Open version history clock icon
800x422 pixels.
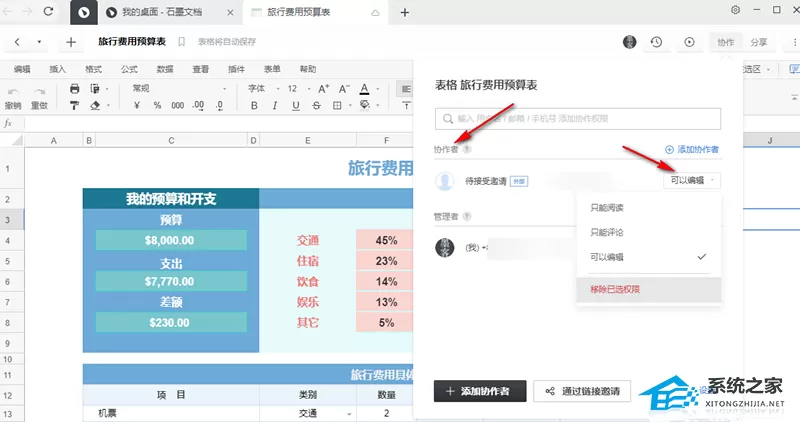point(656,42)
